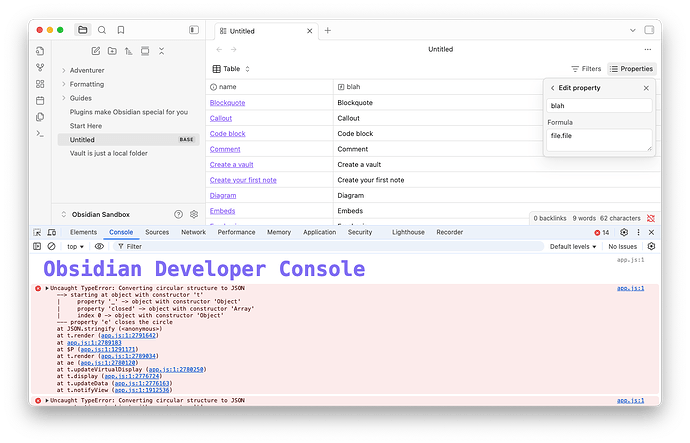Switch to the Elements tab

83,232
